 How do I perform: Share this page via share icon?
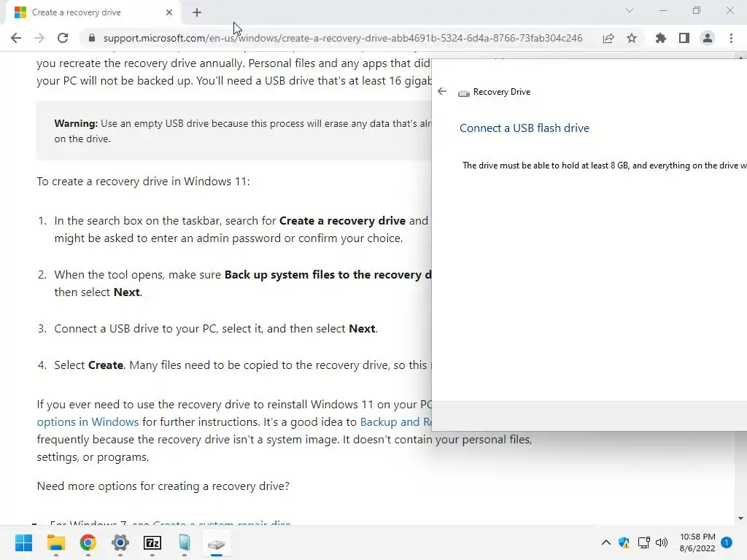coord(608,38)
